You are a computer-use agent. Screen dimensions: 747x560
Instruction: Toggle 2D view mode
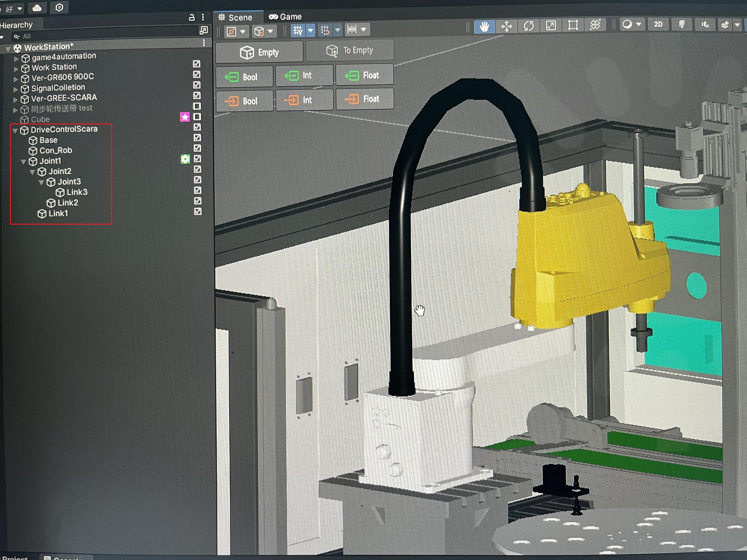(658, 24)
